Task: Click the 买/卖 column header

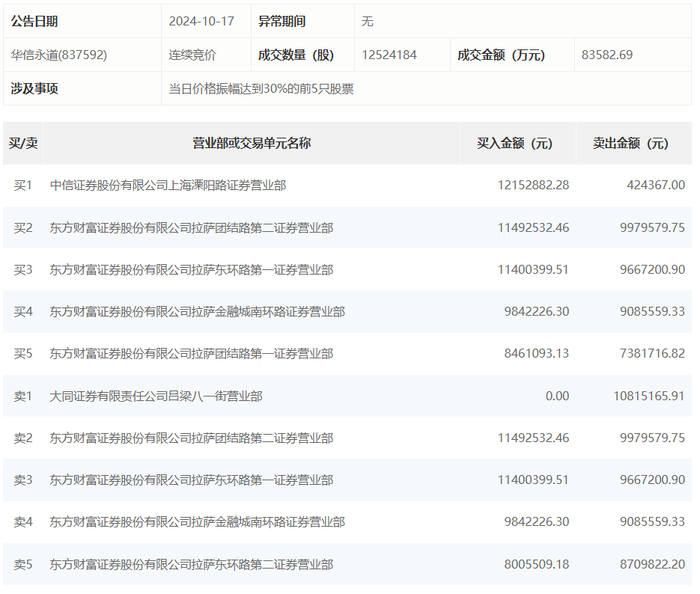Action: (23, 143)
